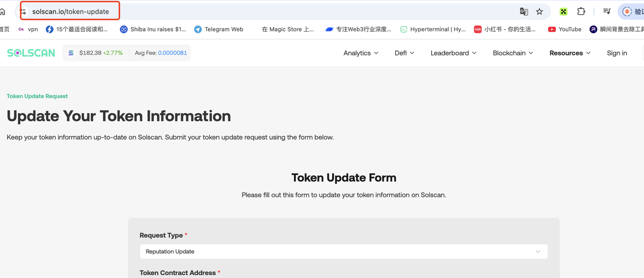This screenshot has width=644, height=278.
Task: Open the YouTube bookmark
Action: (x=565, y=29)
